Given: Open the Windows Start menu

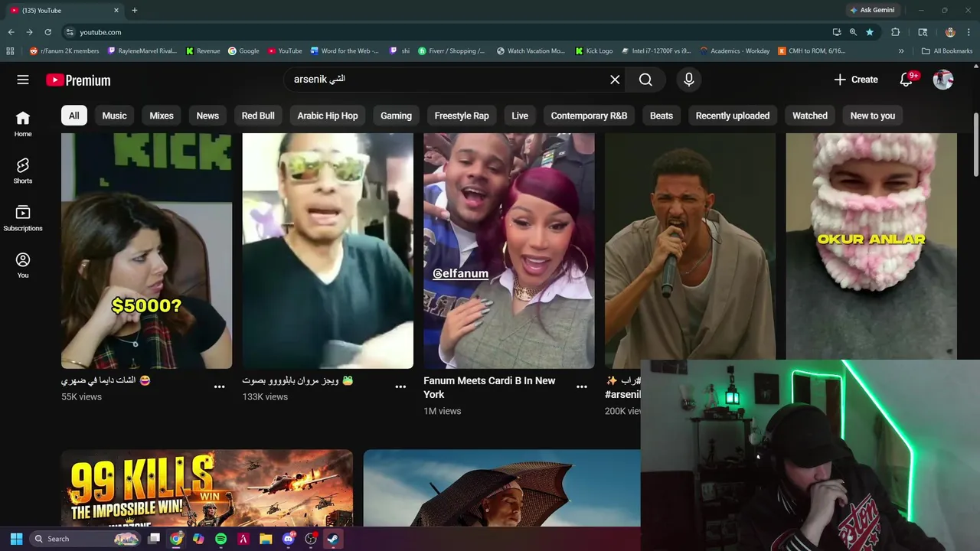Looking at the screenshot, I should pyautogui.click(x=16, y=539).
